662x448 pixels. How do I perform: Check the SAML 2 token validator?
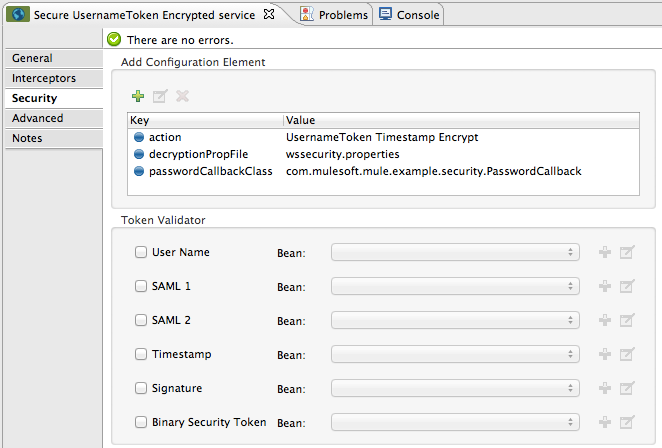141,321
